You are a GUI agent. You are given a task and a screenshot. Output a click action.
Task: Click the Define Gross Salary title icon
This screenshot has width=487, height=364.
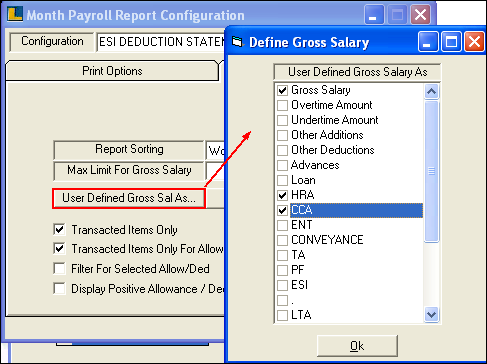coord(237,42)
